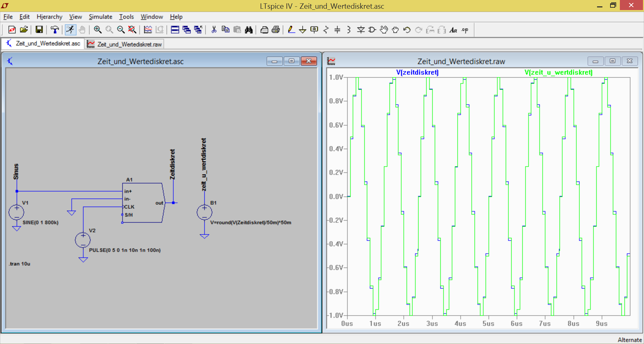This screenshot has height=344, width=644.
Task: Click the A1 sample-and-hold block
Action: (x=144, y=203)
